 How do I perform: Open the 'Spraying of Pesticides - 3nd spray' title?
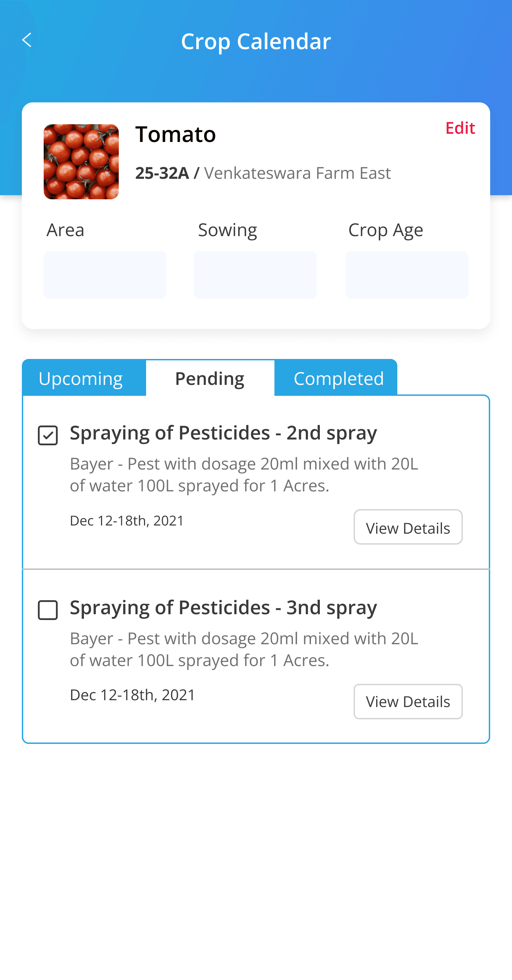click(224, 608)
